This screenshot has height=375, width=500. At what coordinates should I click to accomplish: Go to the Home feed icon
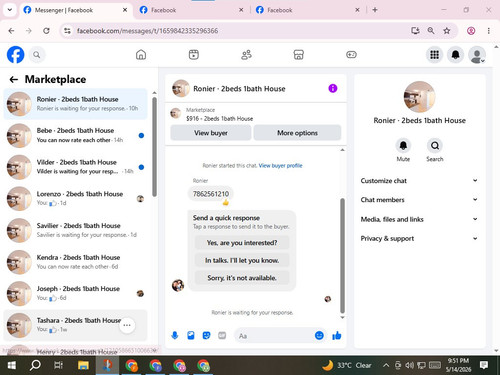pyautogui.click(x=141, y=55)
